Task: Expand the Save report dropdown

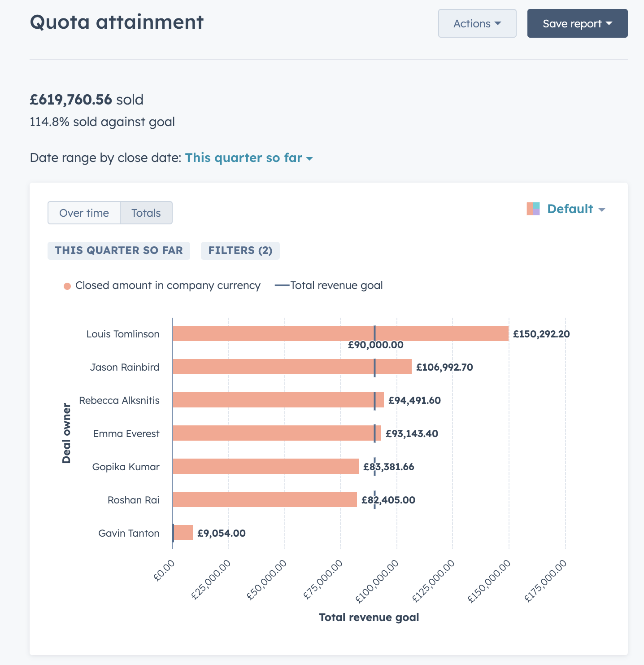Action: pyautogui.click(x=577, y=23)
